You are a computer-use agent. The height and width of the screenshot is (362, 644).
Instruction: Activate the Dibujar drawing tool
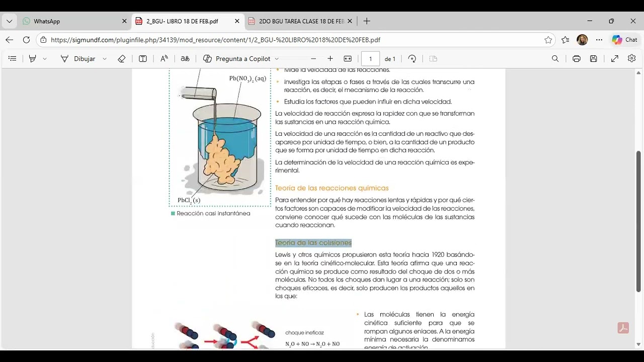pyautogui.click(x=77, y=59)
